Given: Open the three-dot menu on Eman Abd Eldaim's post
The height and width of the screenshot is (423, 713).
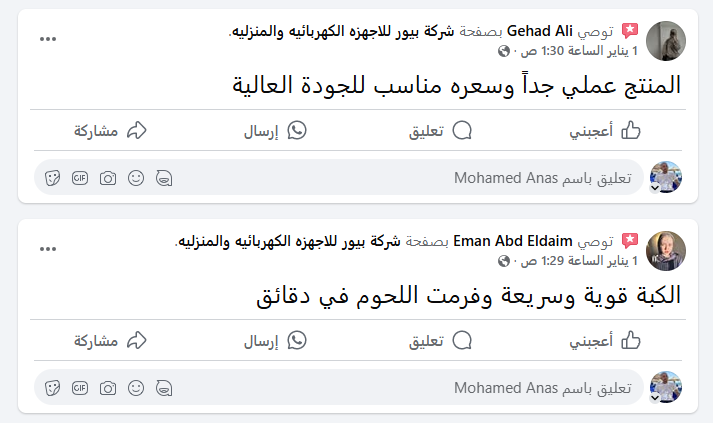Looking at the screenshot, I should (x=48, y=249).
